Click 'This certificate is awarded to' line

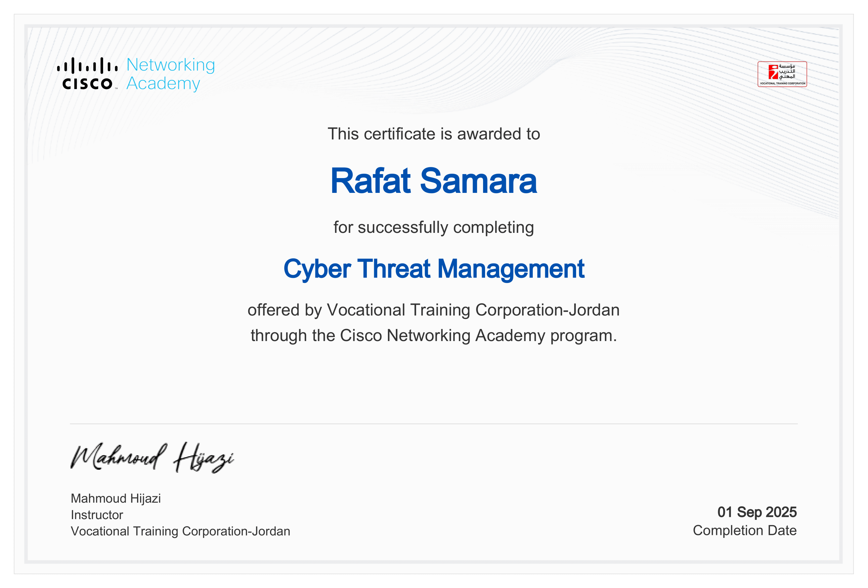coord(433,134)
